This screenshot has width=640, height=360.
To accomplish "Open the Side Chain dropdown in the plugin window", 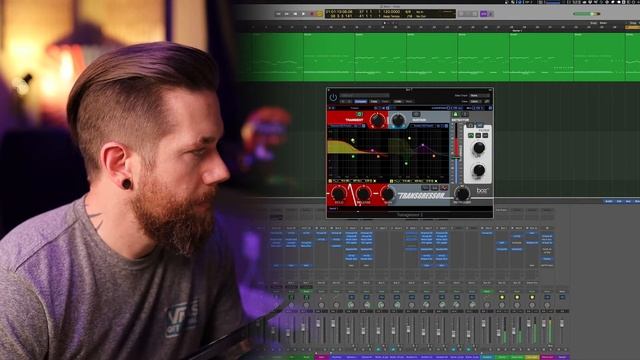I will tap(479, 96).
